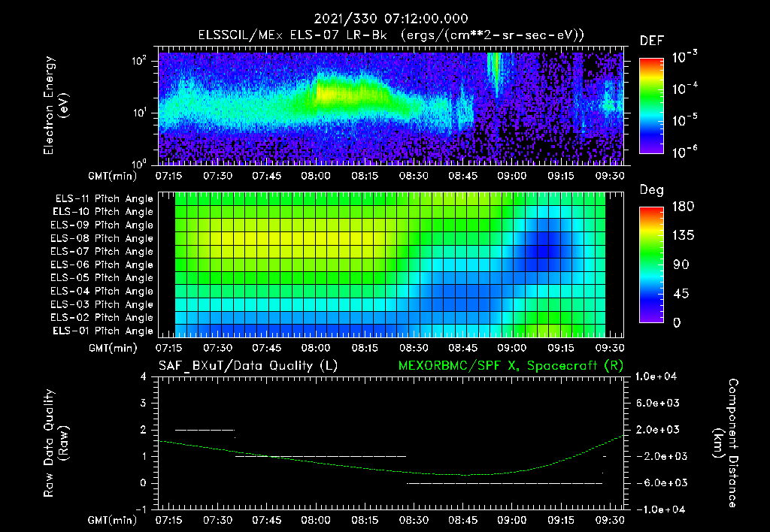Select the ELSSCIL/MEx ELS-07 LR-Bk plot title
770x532 pixels.
391,35
